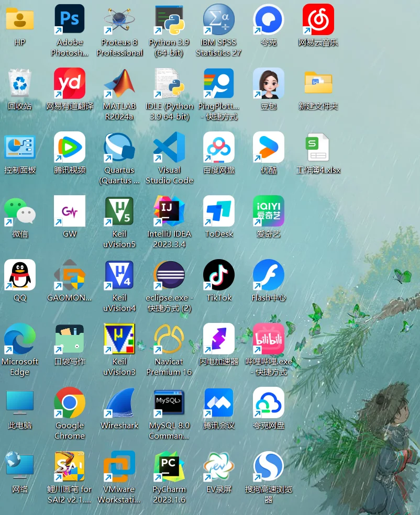
Task: Open 网易有道翻译 translator
Action: point(69,83)
